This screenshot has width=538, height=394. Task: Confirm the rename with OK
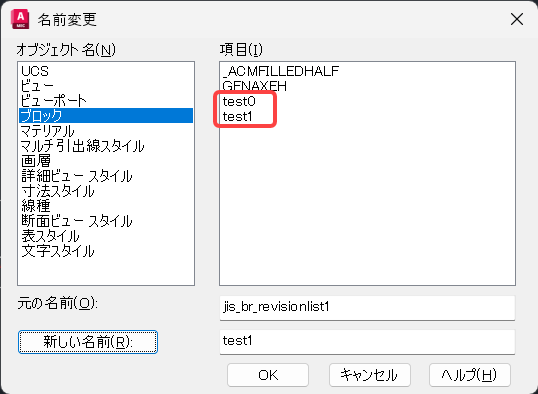pyautogui.click(x=268, y=375)
